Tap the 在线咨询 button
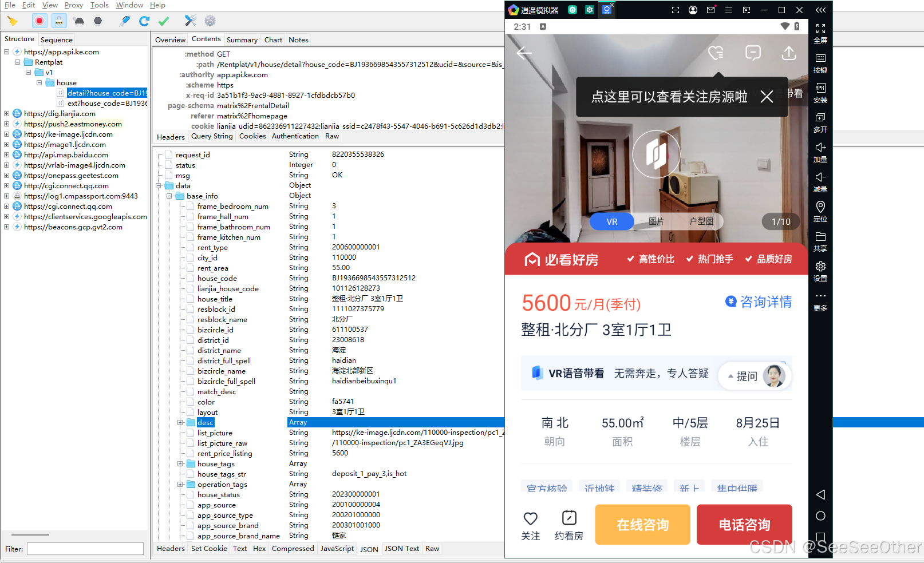 [643, 525]
